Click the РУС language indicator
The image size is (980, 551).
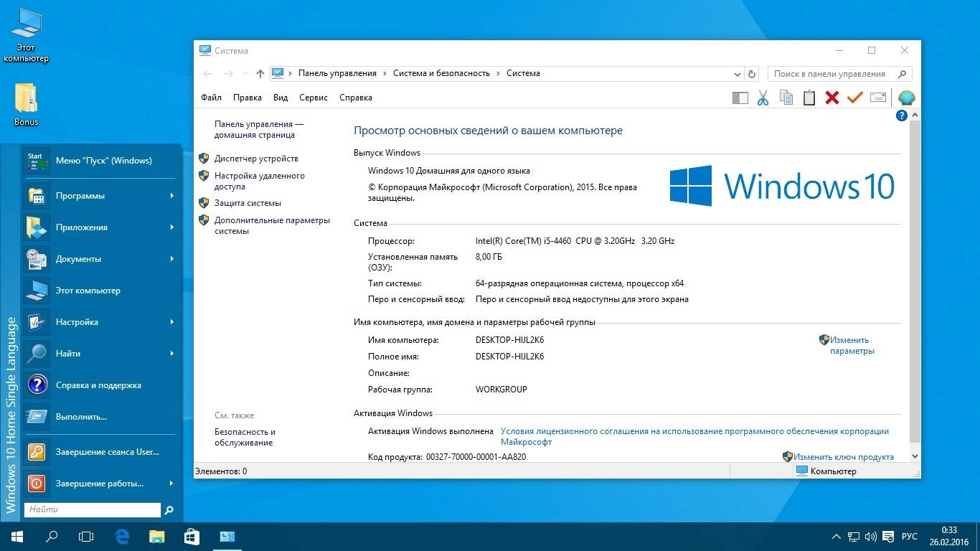coord(910,537)
